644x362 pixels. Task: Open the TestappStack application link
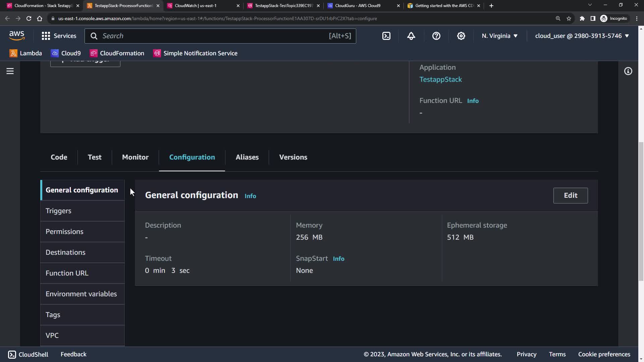pos(440,79)
